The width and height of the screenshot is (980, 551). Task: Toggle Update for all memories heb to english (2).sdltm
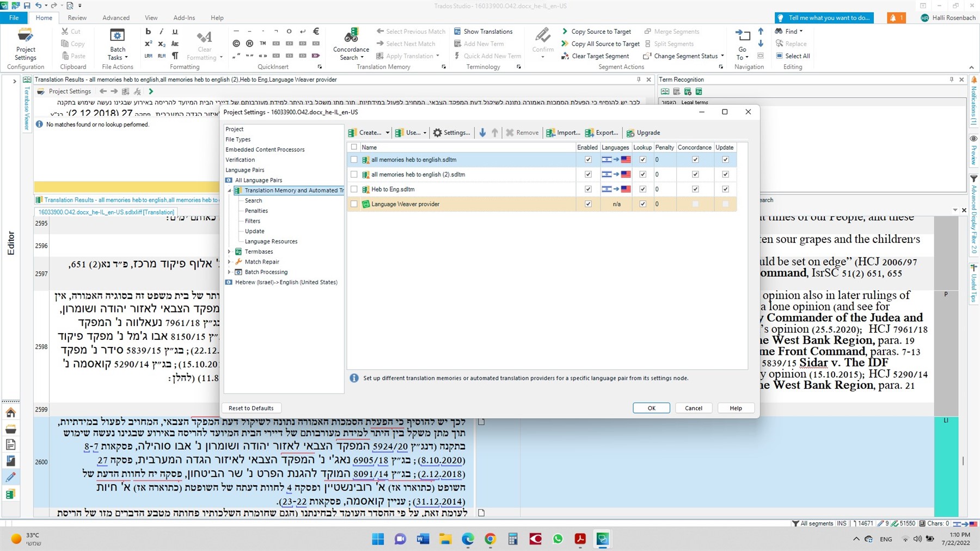(725, 174)
